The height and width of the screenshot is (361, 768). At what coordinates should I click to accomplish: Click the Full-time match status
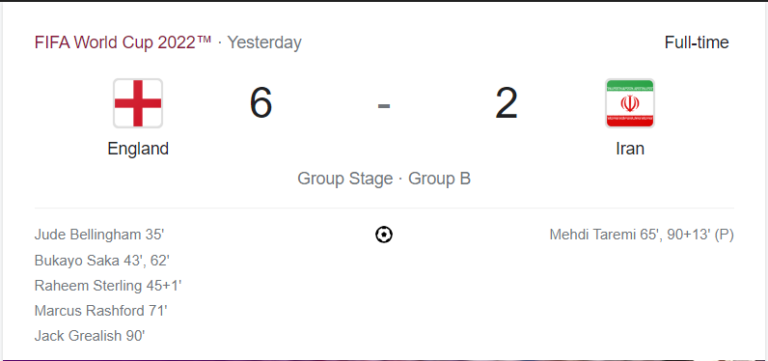[x=696, y=43]
